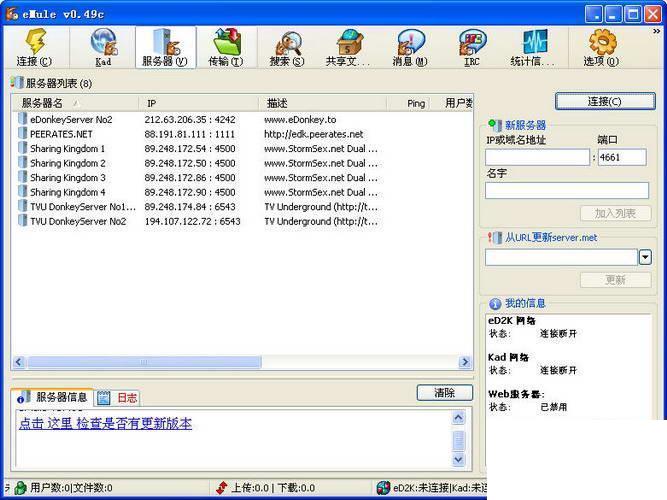The width and height of the screenshot is (667, 500).
Task: Click the eD2K 网络 heading in My Info
Action: [x=512, y=320]
